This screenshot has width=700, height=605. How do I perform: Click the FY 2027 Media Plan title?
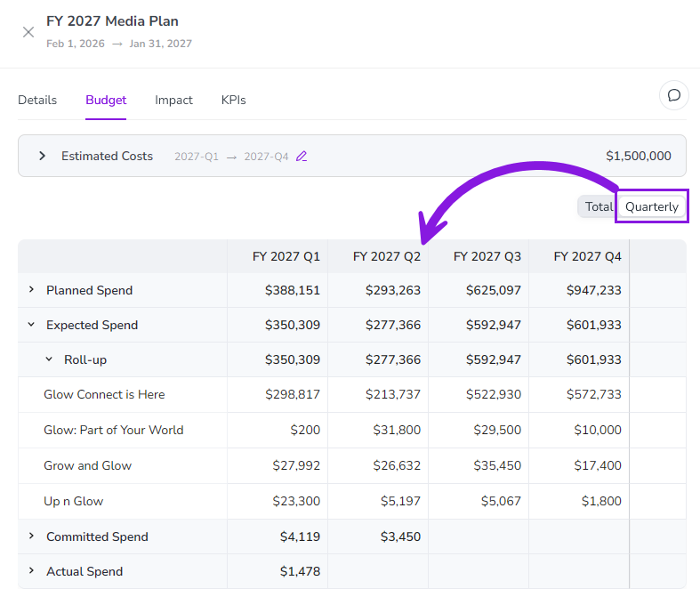click(x=112, y=21)
